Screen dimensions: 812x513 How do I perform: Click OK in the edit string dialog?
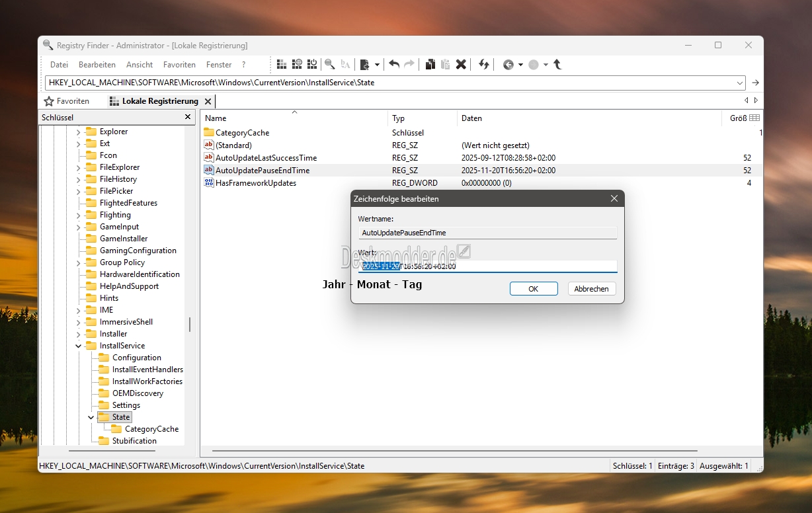coord(534,289)
